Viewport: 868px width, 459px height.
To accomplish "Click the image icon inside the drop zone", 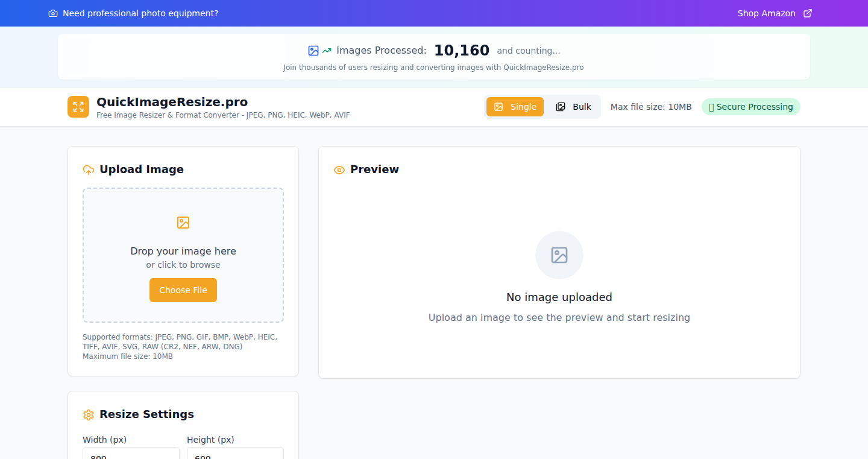I will click(x=183, y=223).
